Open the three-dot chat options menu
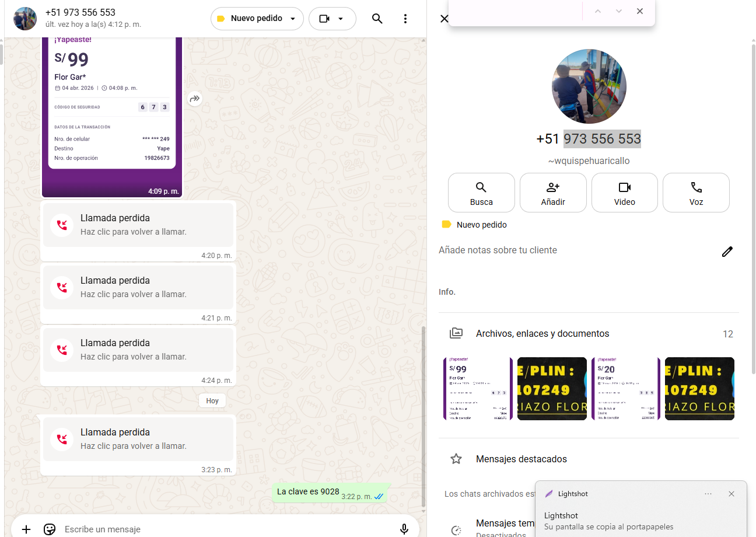Viewport: 756px width, 537px height. pos(405,19)
